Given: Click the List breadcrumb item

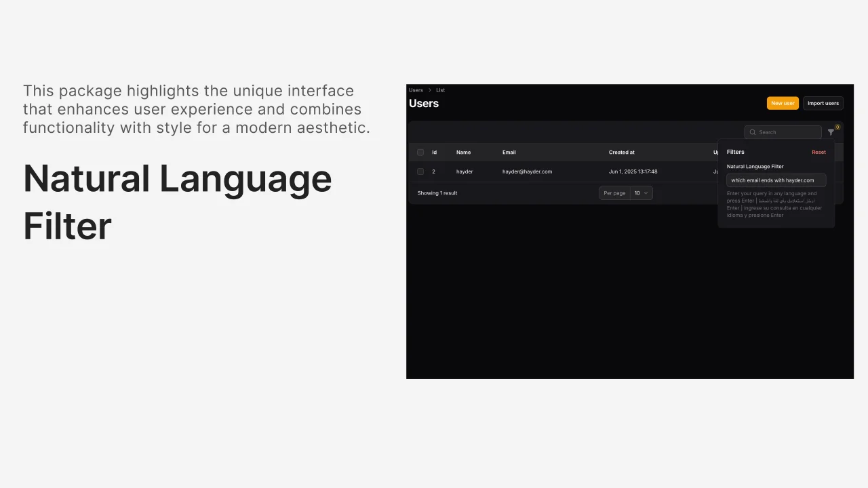Looking at the screenshot, I should coord(440,89).
